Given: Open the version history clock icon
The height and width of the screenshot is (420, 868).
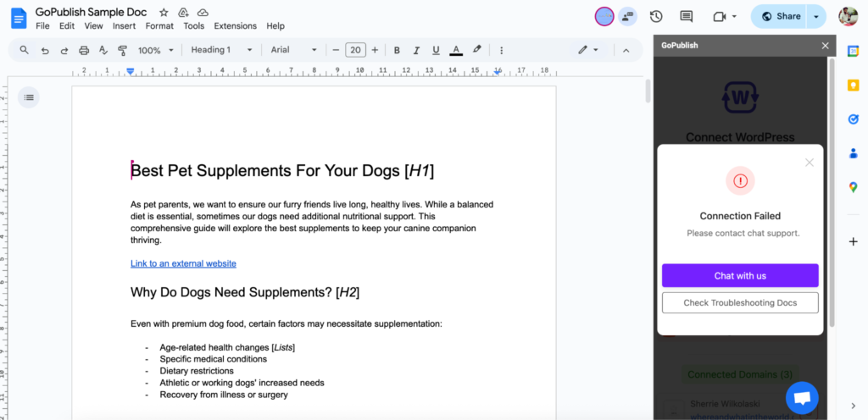Looking at the screenshot, I should pos(656,17).
